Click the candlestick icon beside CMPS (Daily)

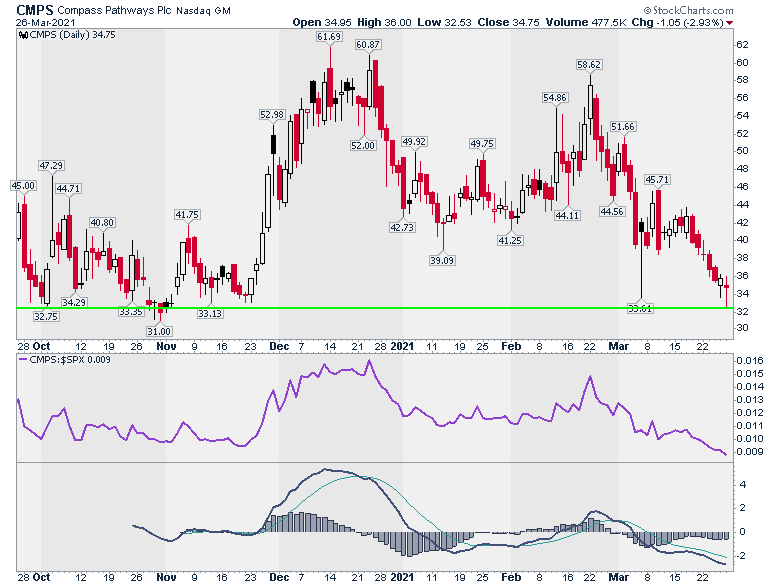[23, 35]
